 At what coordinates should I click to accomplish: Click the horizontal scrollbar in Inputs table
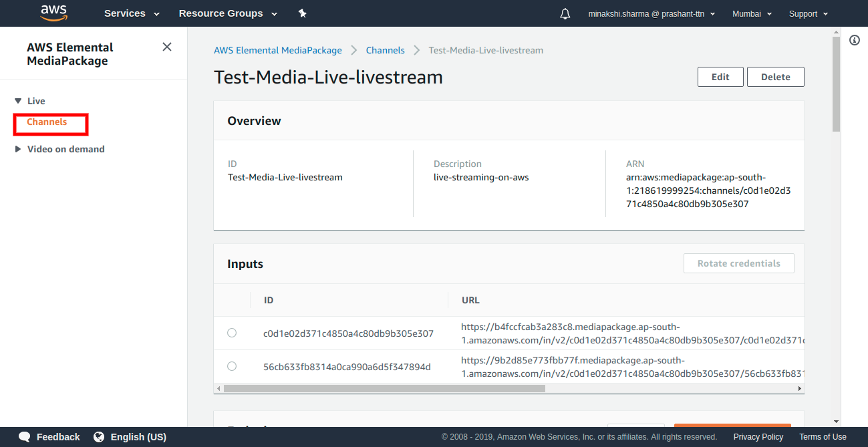[x=384, y=388]
